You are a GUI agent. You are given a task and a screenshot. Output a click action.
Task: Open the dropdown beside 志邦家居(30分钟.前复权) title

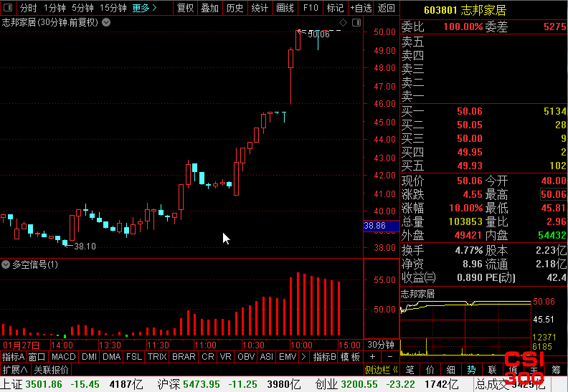[x=106, y=22]
